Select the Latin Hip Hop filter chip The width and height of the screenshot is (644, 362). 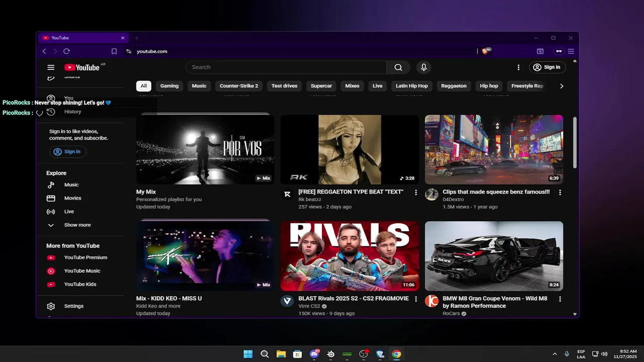tap(412, 86)
